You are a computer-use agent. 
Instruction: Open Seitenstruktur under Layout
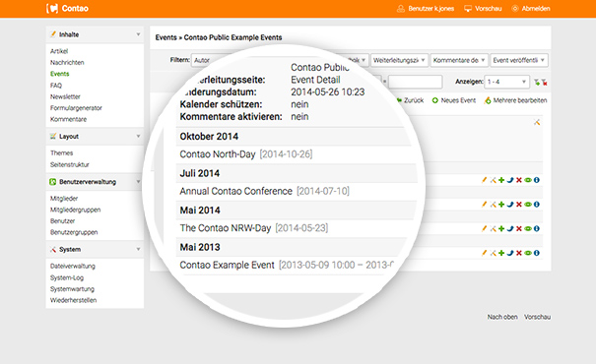[70, 164]
